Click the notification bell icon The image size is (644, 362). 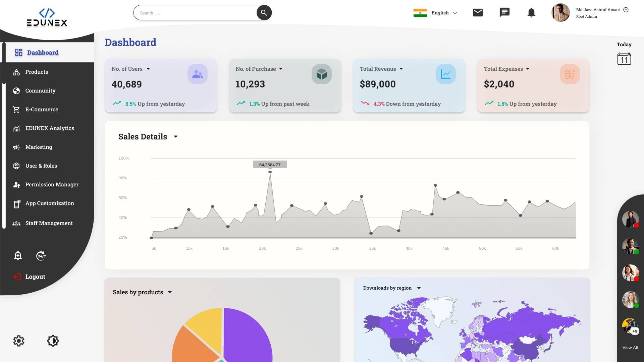coord(531,13)
